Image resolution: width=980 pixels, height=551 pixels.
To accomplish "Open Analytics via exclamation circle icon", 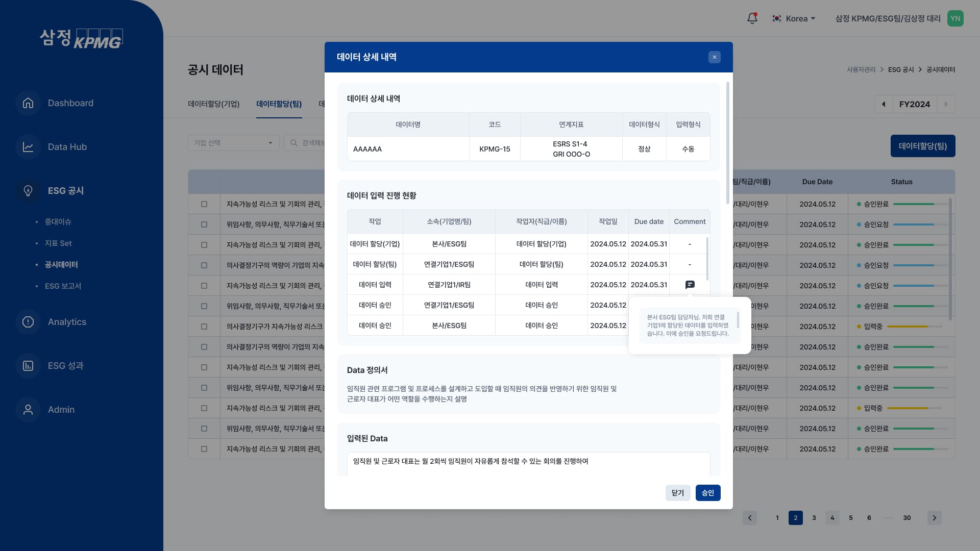I will (x=28, y=322).
